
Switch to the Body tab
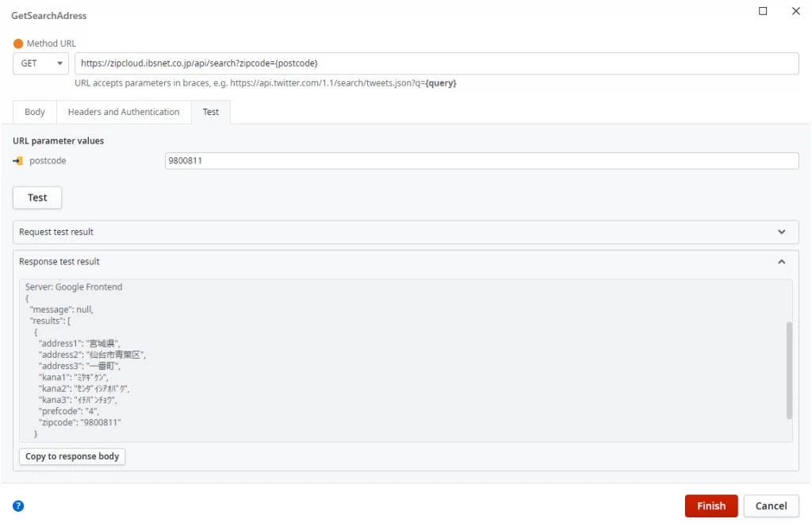tap(35, 112)
